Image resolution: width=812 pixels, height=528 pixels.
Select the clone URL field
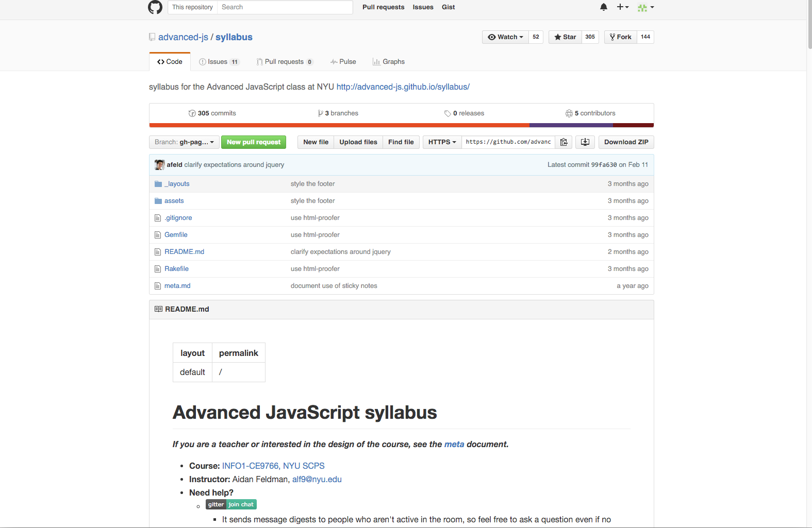[508, 142]
